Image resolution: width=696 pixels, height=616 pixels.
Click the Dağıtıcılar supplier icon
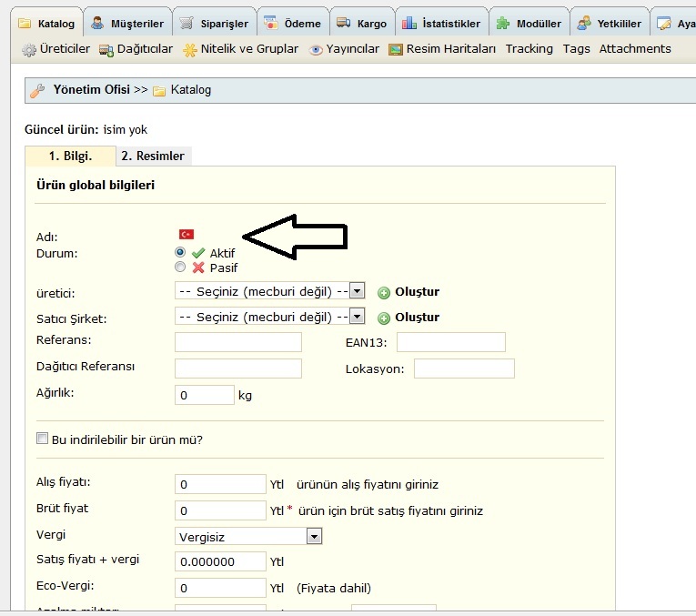coord(106,51)
